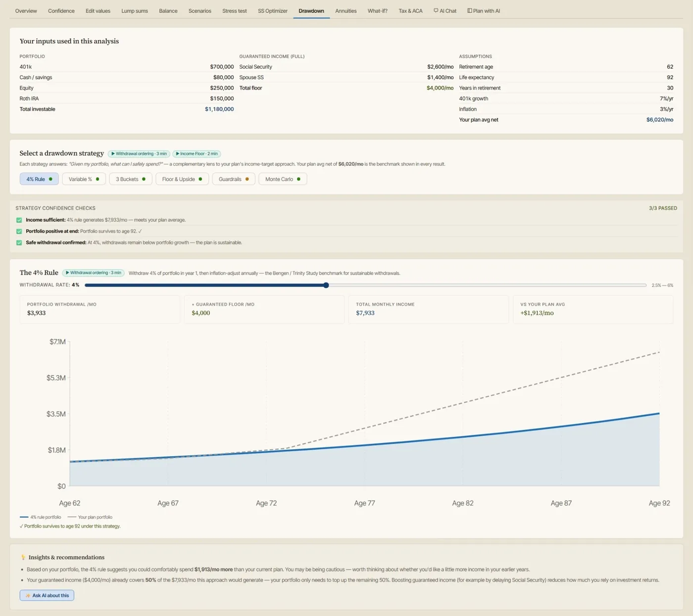Click the $7.1M chart axis label

57,342
